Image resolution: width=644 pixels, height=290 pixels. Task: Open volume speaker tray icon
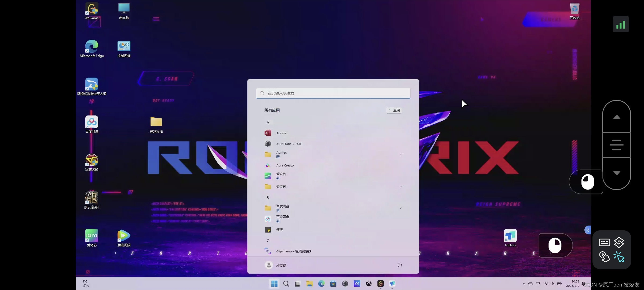point(553,284)
